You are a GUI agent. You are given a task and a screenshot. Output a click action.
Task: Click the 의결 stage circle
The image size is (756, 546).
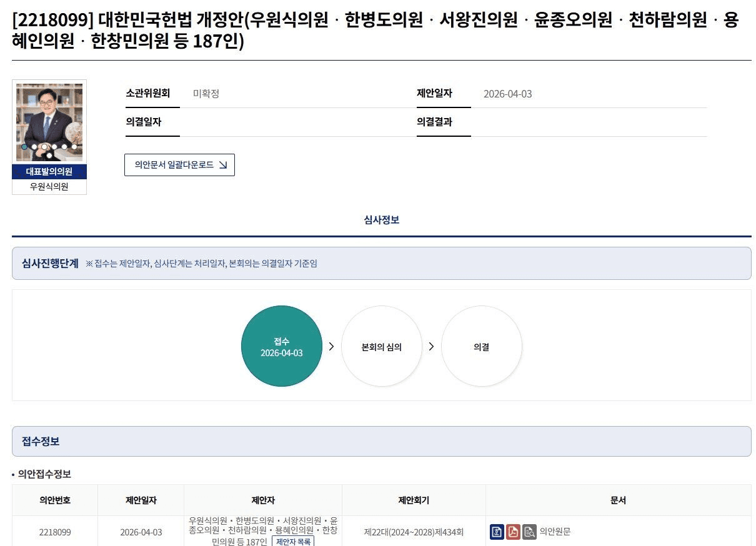[x=481, y=346]
